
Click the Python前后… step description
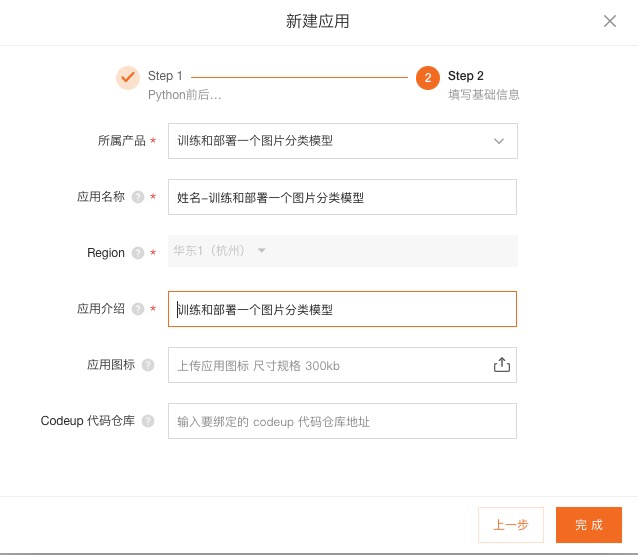pyautogui.click(x=184, y=95)
